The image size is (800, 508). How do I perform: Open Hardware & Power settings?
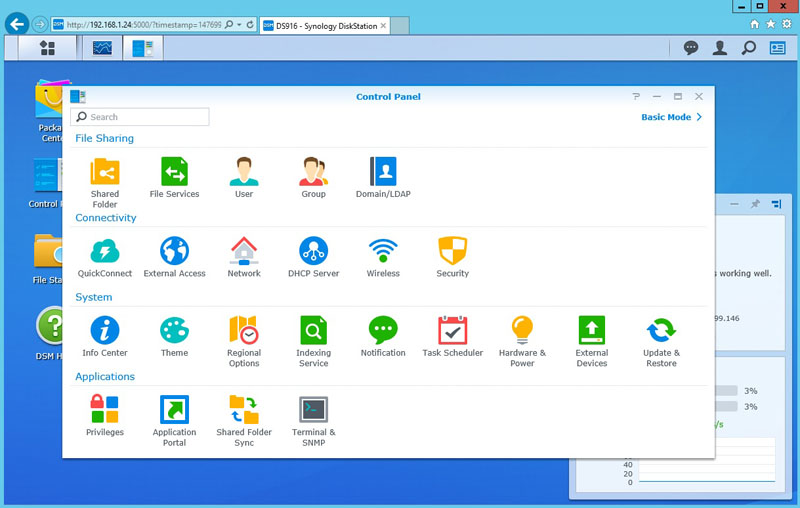coord(522,342)
